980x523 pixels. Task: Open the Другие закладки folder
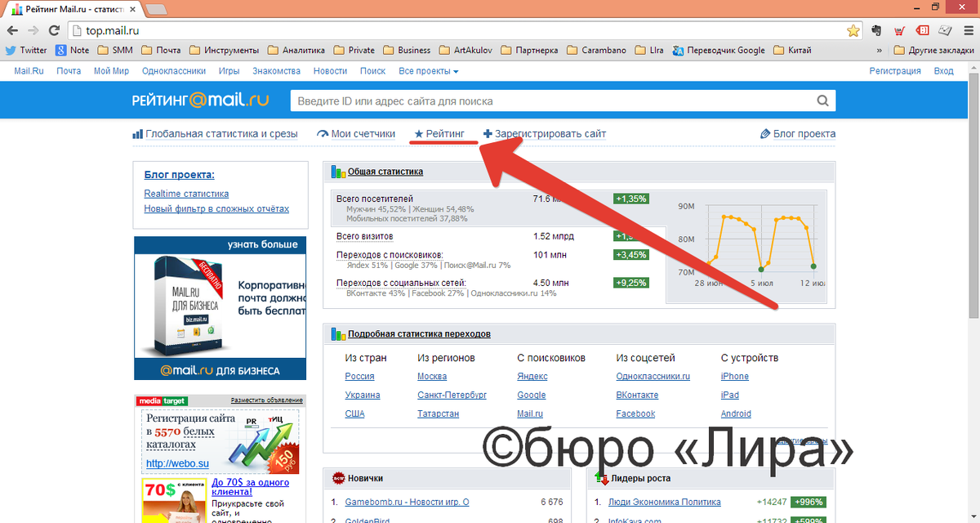933,50
